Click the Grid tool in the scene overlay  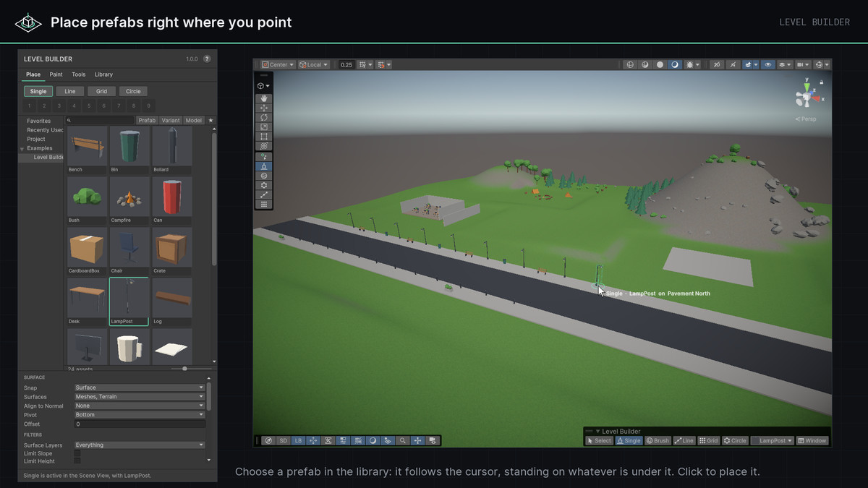708,440
